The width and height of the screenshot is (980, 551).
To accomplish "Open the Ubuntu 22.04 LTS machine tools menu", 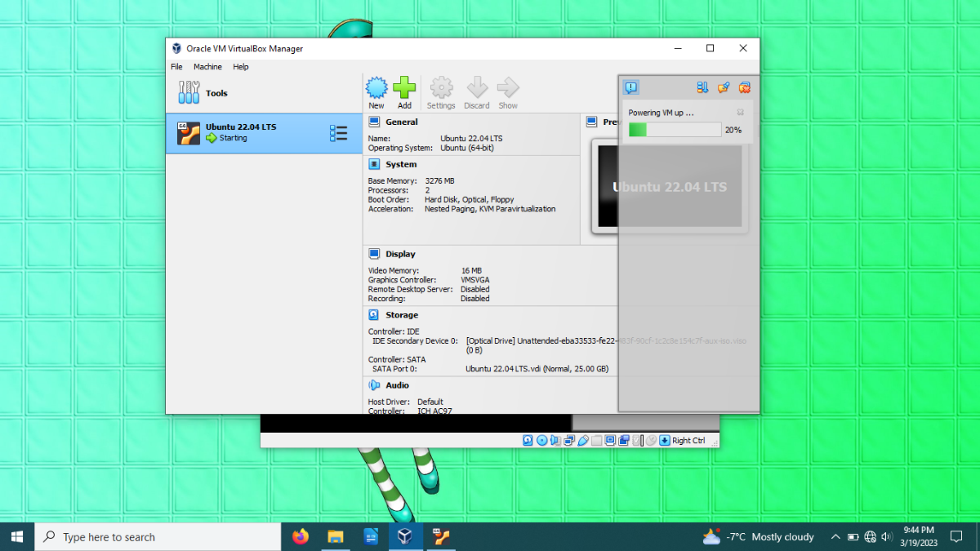I will [x=338, y=133].
